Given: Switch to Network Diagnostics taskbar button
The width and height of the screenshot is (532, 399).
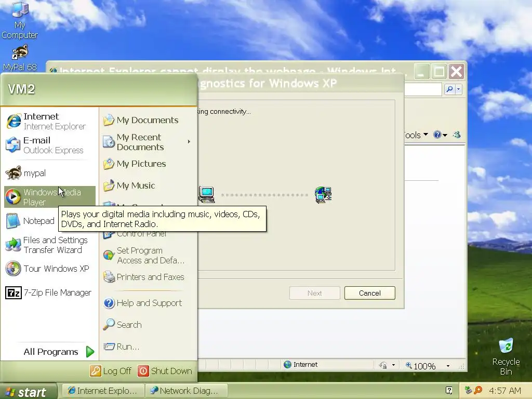Looking at the screenshot, I should 186,391.
